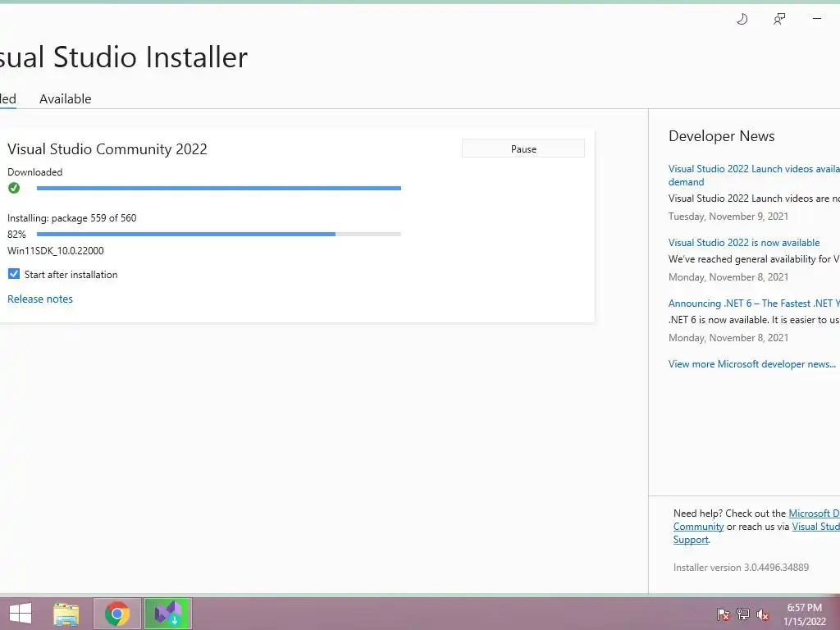
Task: Click the Downloaded progress bar
Action: click(x=218, y=188)
